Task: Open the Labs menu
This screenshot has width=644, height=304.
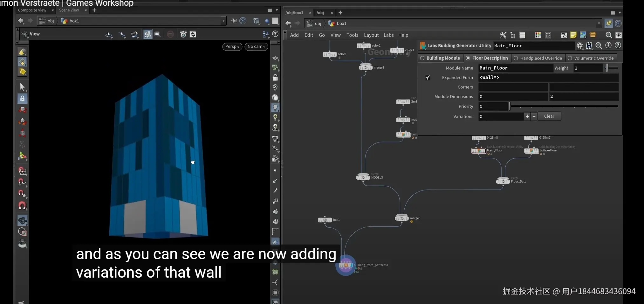Action: [x=388, y=35]
